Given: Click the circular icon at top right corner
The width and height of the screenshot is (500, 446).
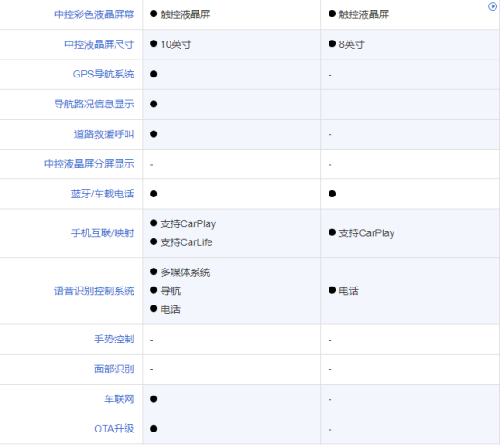Looking at the screenshot, I should tap(492, 6).
